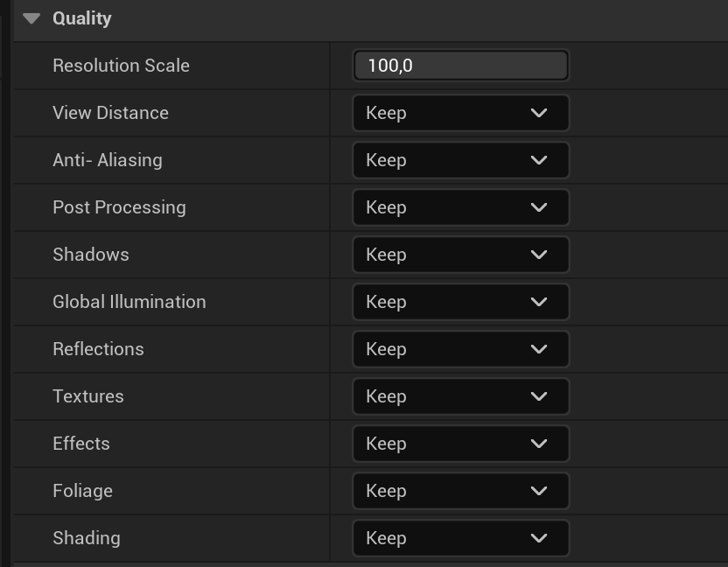Screen dimensions: 728x567
Task: Expand the Post Processing dropdown
Action: coord(460,207)
